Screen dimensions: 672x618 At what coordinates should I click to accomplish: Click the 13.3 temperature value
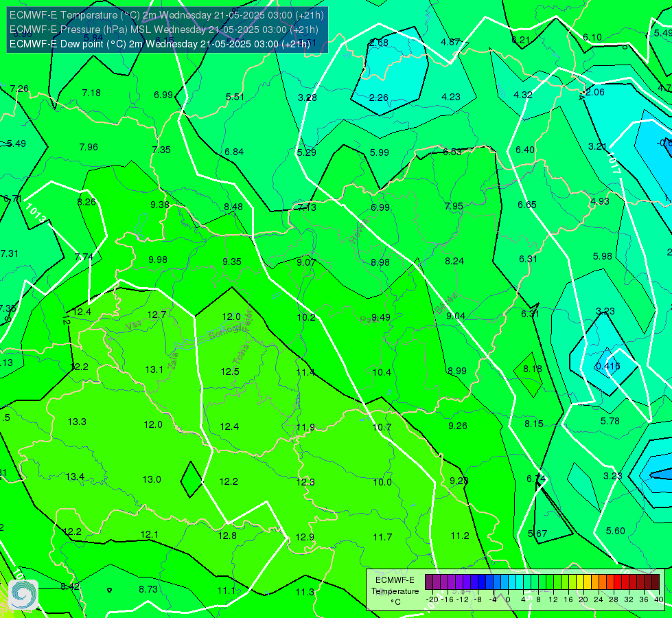pos(77,422)
